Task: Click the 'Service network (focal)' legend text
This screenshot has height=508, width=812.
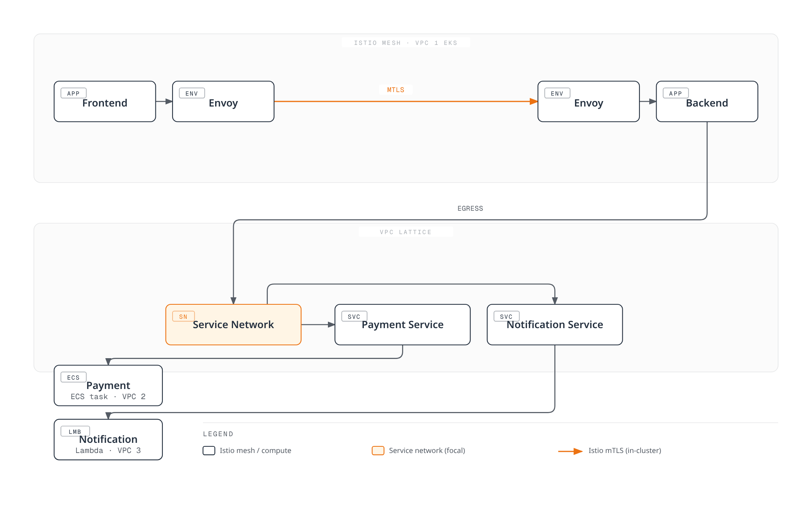Action: point(427,450)
